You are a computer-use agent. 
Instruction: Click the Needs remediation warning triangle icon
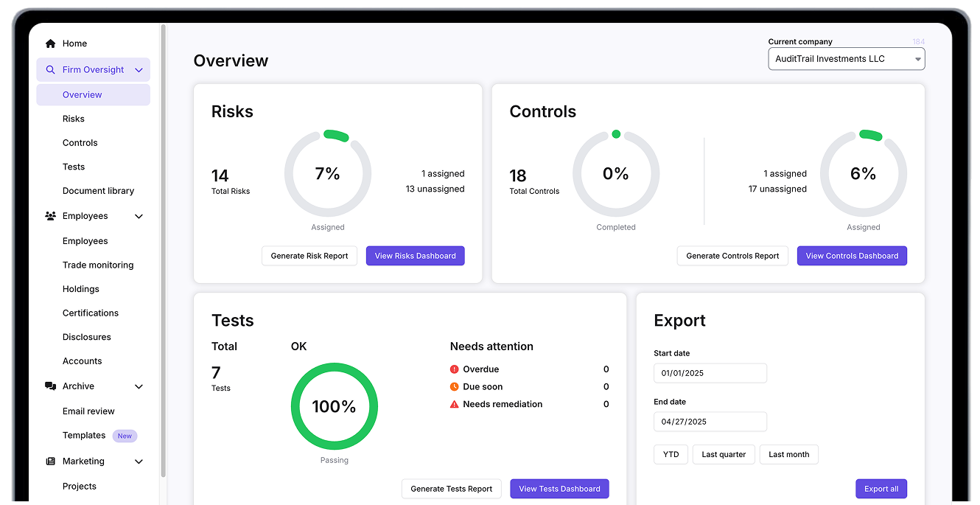(454, 405)
